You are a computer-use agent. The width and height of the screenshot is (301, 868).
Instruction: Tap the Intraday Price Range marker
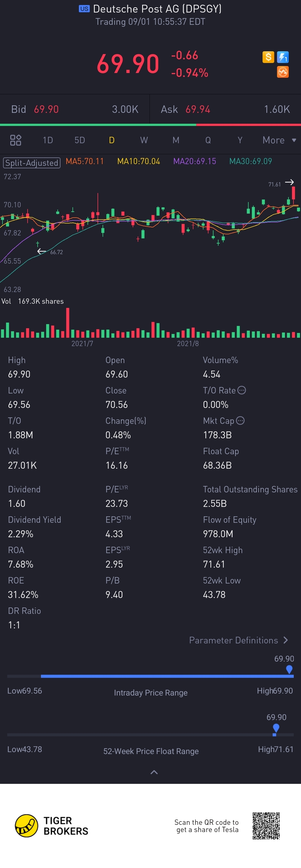[289, 670]
